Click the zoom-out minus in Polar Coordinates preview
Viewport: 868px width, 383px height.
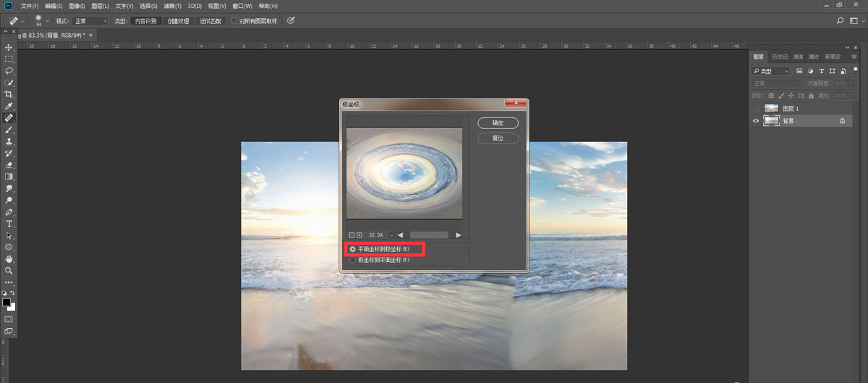[352, 235]
